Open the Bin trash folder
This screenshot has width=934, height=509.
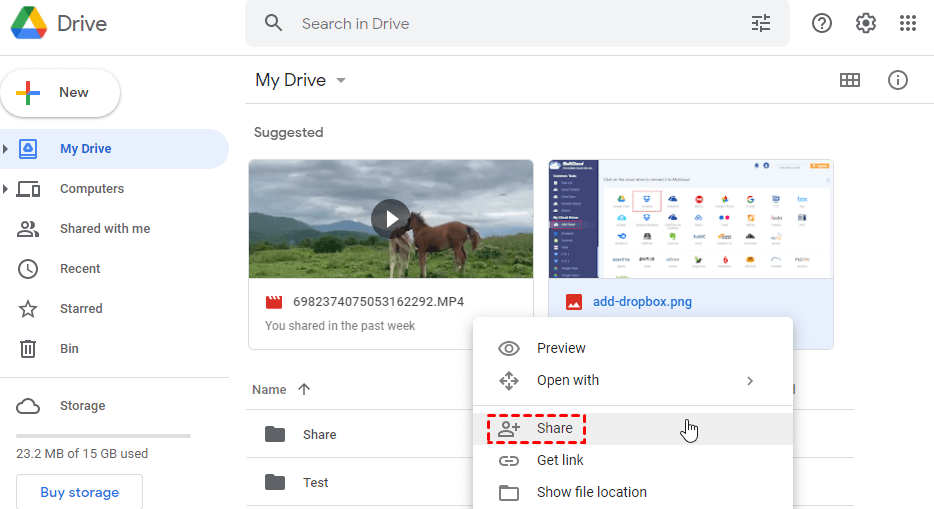pyautogui.click(x=69, y=349)
